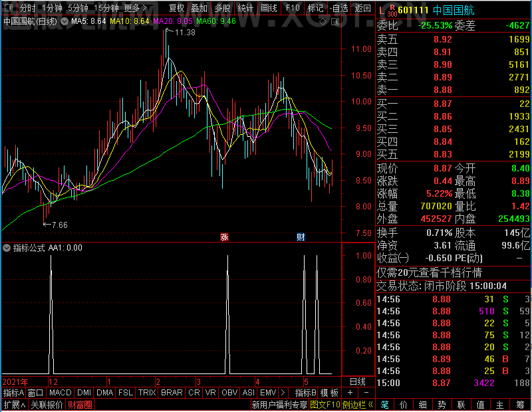Switch indicator to MACD
Screen dimensions: 532x412
click(60, 393)
